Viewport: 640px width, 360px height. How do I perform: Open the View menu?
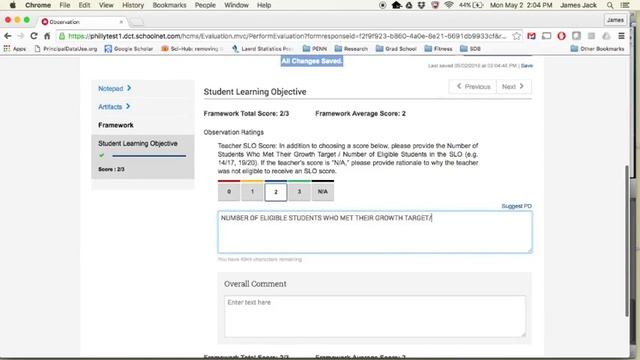pos(106,5)
